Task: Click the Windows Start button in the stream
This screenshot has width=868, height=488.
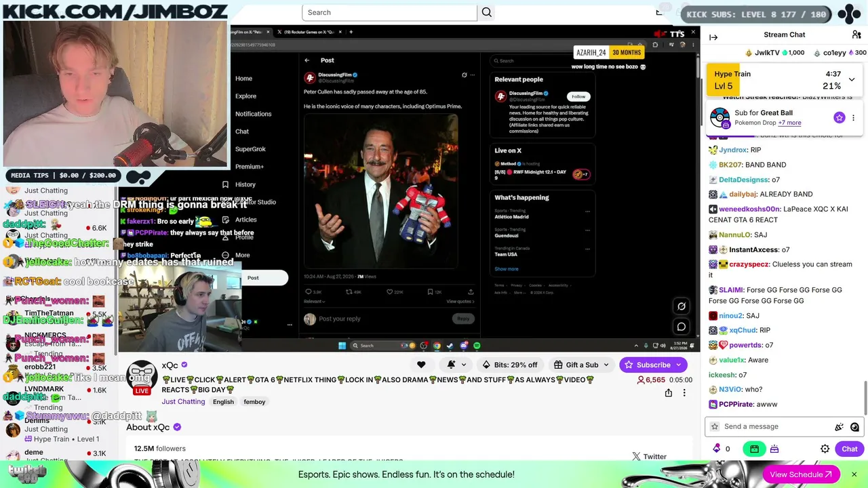Action: coord(342,346)
